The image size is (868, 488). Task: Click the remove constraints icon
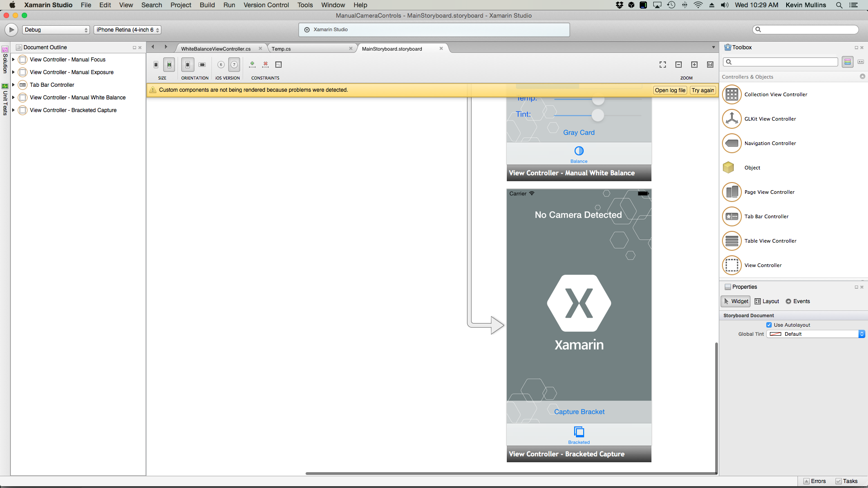(265, 65)
